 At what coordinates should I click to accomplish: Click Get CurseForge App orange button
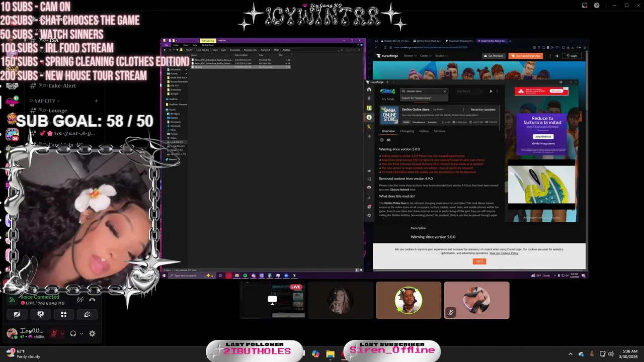click(526, 56)
